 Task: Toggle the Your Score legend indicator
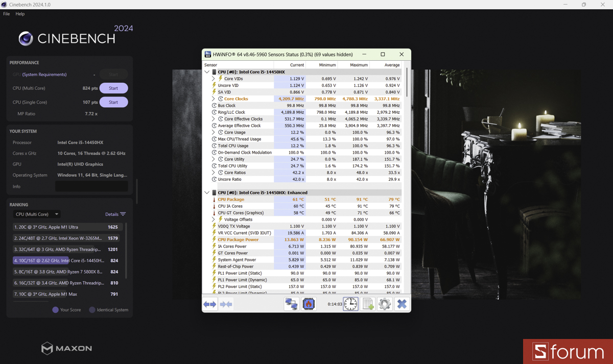click(x=56, y=310)
